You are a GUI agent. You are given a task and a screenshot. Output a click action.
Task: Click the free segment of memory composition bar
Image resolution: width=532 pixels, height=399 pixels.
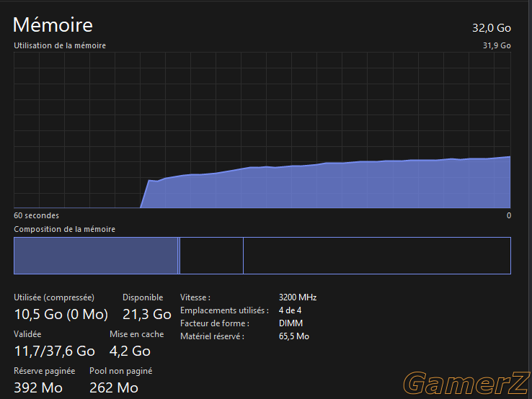pyautogui.click(x=377, y=256)
